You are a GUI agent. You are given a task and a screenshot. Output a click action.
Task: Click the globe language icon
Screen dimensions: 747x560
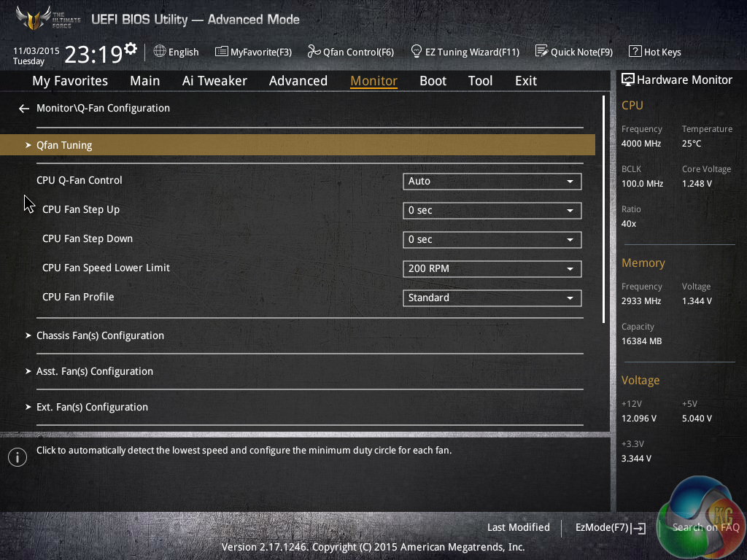[x=160, y=52]
